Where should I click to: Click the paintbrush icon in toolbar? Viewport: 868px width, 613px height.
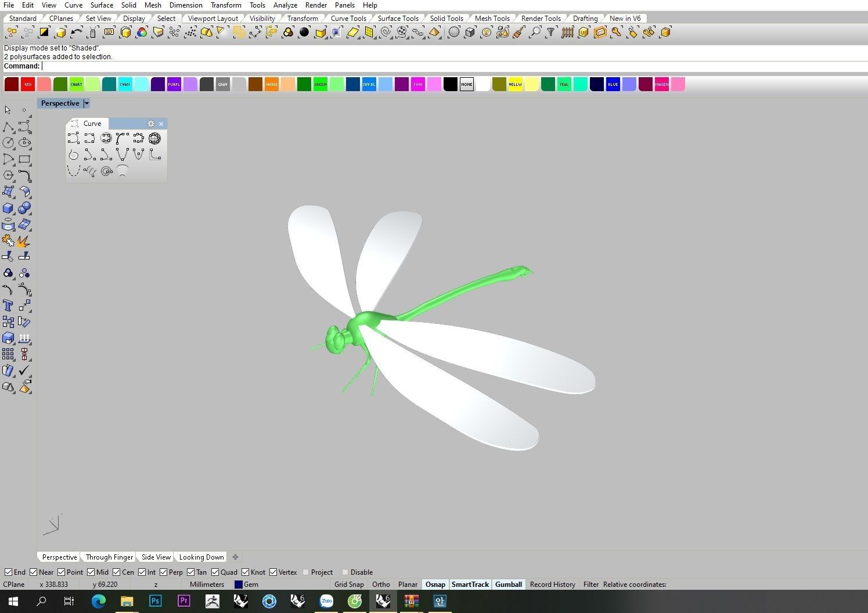tap(518, 33)
